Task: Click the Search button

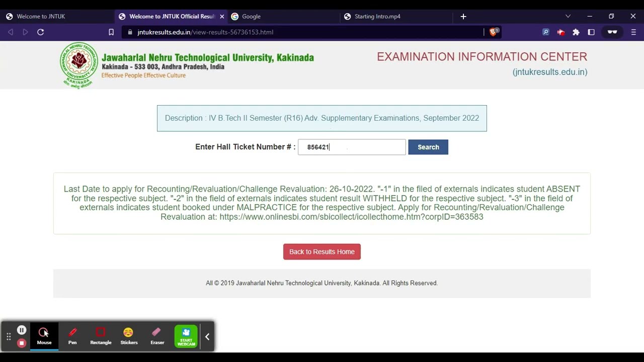Action: point(428,147)
